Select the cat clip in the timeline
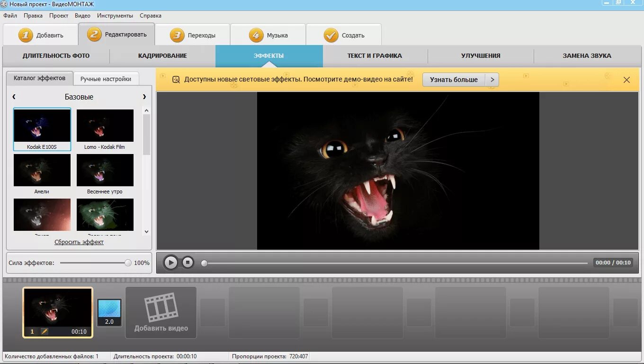Screen dimensions: 644x364 point(58,312)
